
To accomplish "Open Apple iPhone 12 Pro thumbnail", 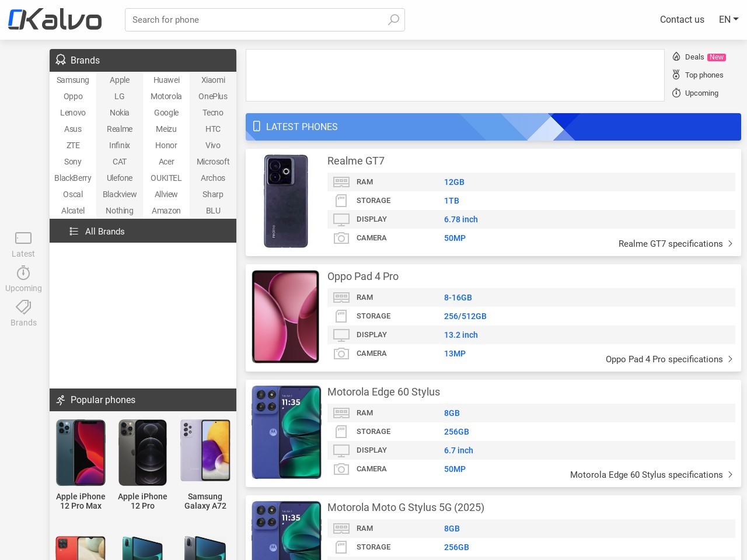I will point(142,453).
